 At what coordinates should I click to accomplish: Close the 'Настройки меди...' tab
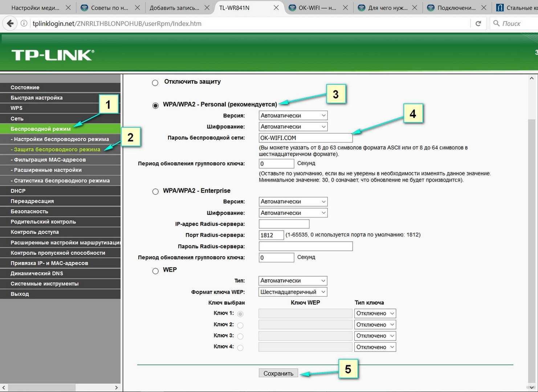(68, 8)
